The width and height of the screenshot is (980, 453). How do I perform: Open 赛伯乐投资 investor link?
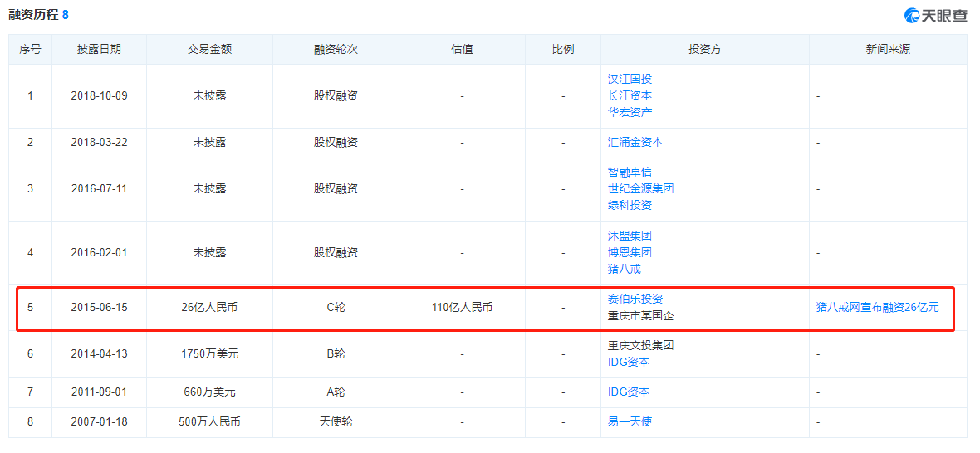pos(635,300)
